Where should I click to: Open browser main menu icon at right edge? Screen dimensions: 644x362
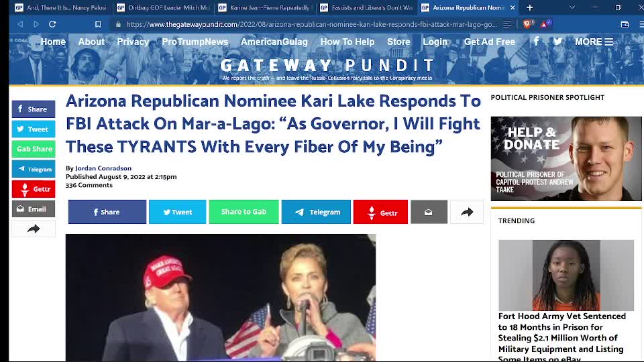[x=641, y=24]
